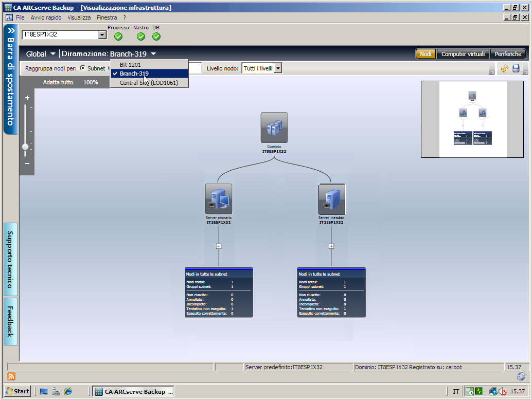This screenshot has width=532, height=400.
Task: Select Central-Site (LOD1061) in the dropdown list
Action: click(149, 83)
